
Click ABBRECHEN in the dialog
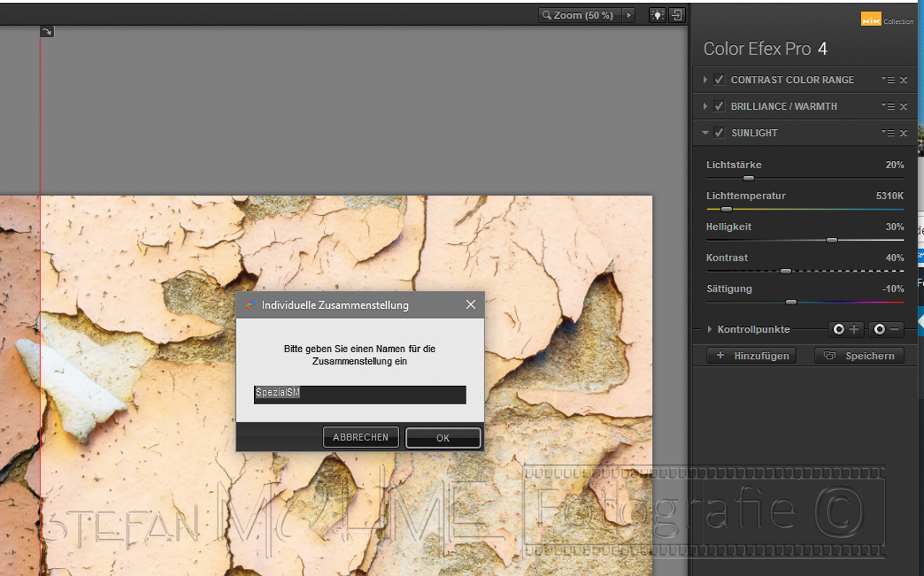[x=361, y=437]
